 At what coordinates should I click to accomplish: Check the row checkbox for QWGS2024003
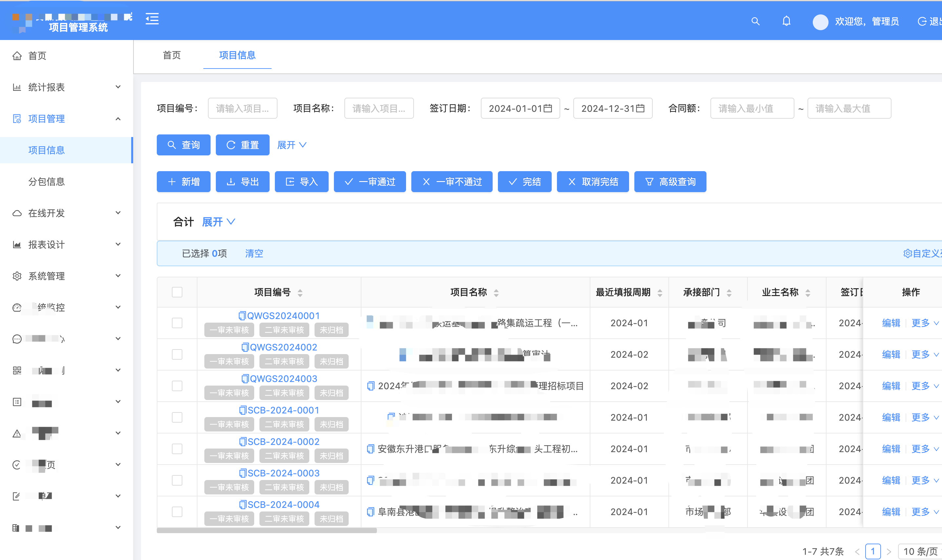[177, 386]
